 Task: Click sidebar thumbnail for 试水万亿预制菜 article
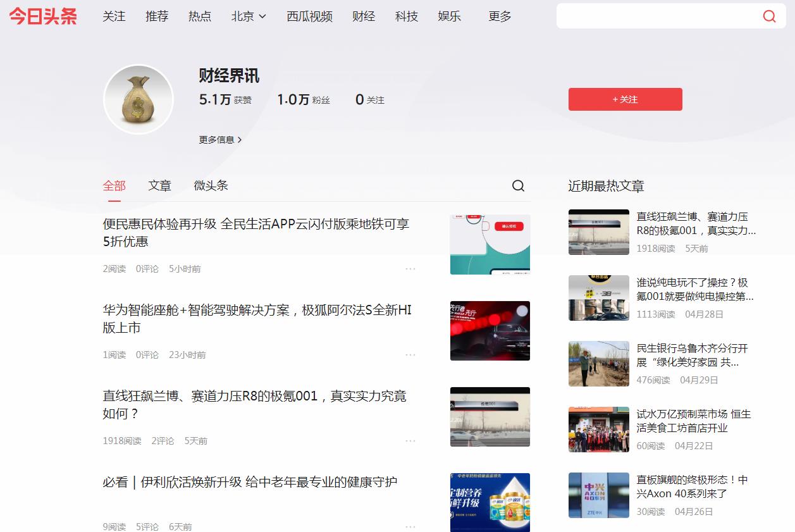click(599, 430)
